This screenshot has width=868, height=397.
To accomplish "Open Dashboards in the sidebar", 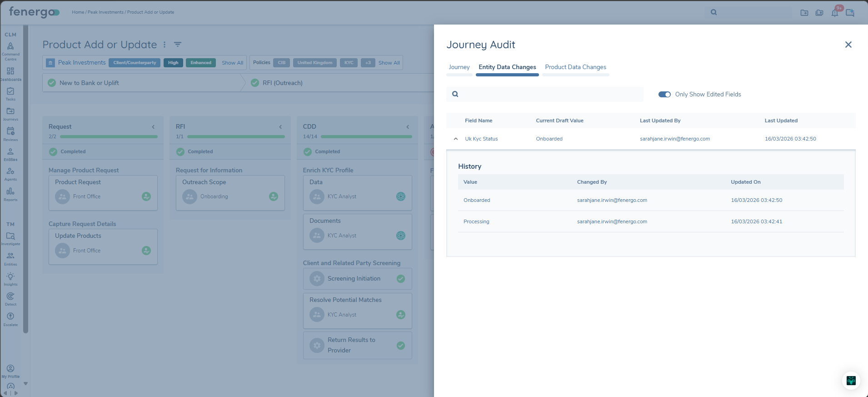I will [x=10, y=74].
